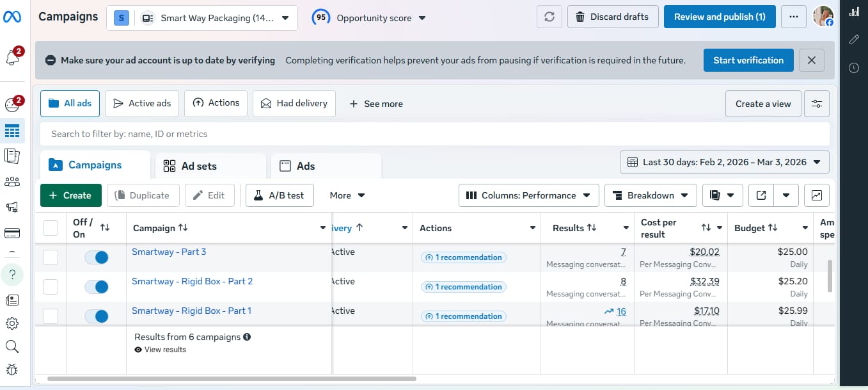This screenshot has height=390, width=868.
Task: Open the notifications bell in the sidebar
Action: click(12, 58)
